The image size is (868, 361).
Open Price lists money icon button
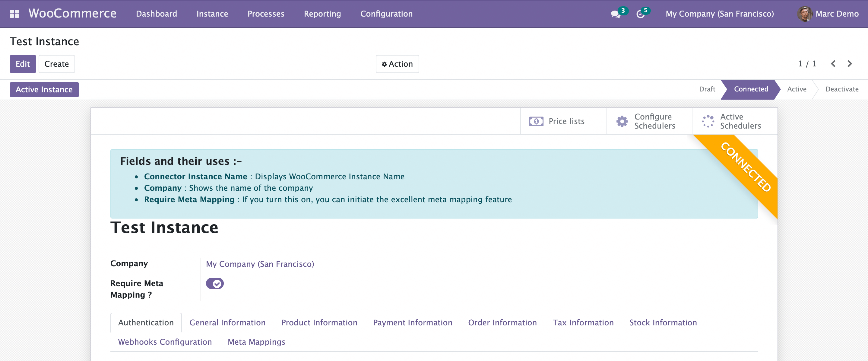[536, 121]
